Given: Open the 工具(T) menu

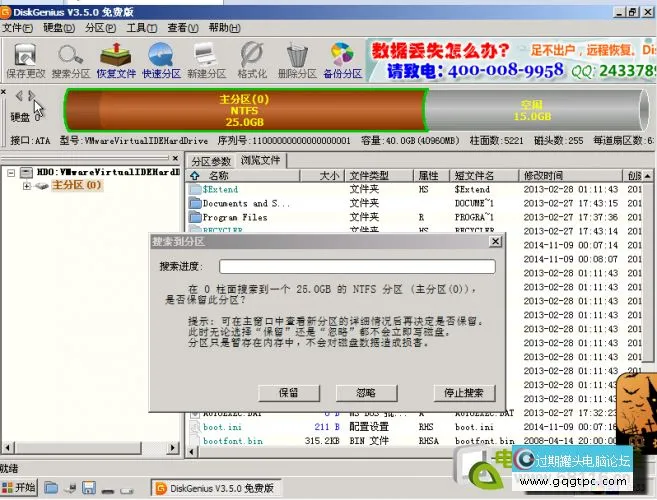Looking at the screenshot, I should click(x=142, y=28).
